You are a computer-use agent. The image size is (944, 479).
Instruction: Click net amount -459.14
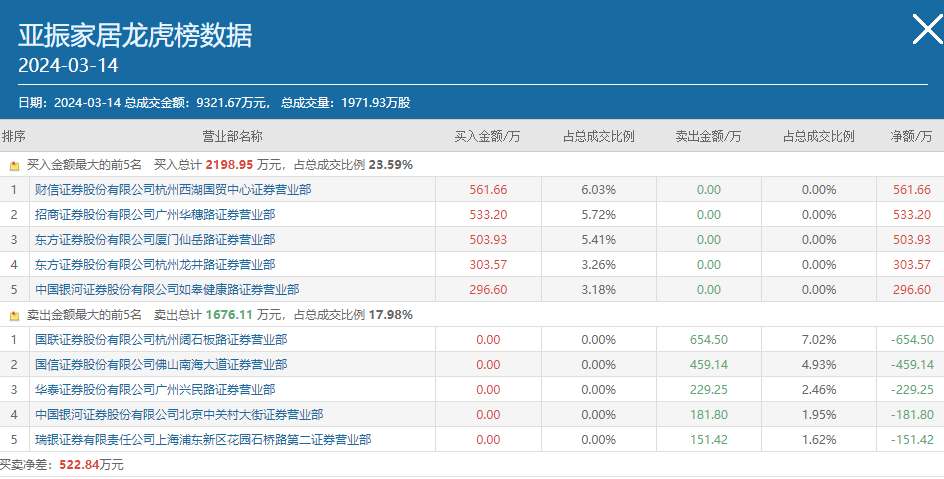point(912,365)
